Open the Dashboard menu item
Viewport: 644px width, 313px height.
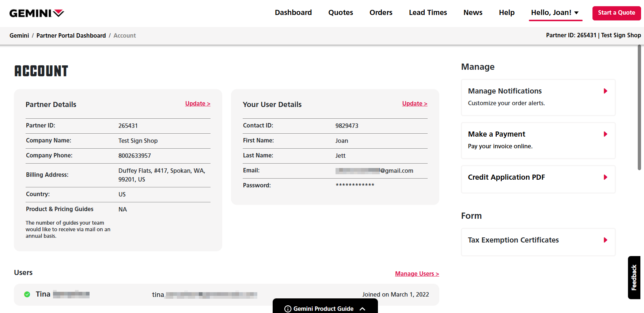pos(293,13)
